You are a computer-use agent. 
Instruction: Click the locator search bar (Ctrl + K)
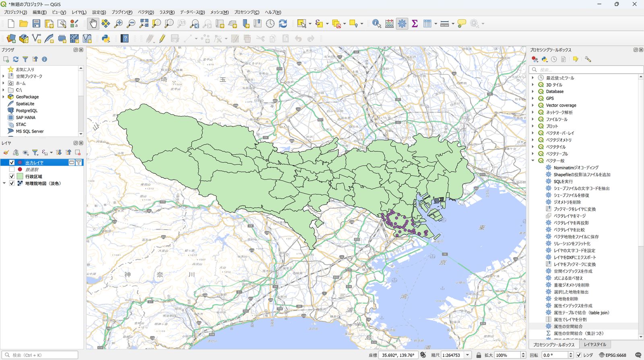point(40,355)
